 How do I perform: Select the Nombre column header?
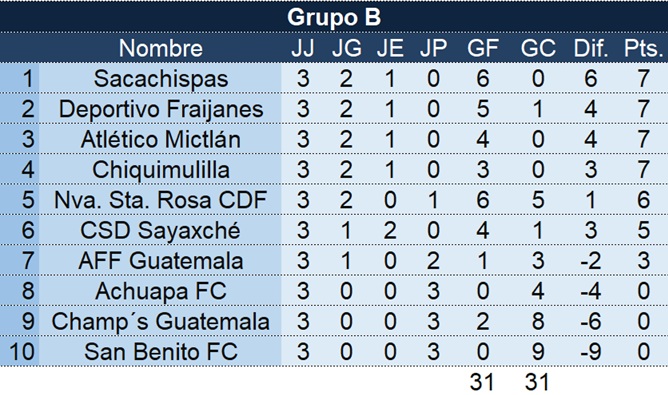click(x=161, y=48)
